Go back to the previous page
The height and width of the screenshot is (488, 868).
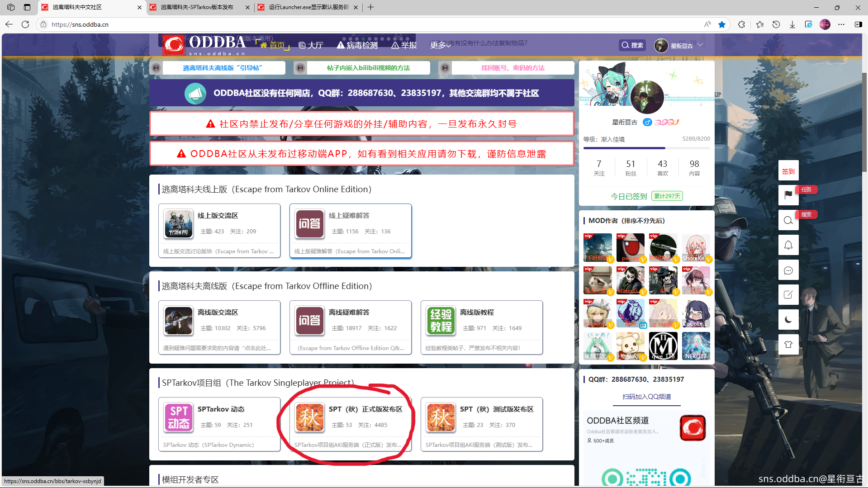point(9,24)
